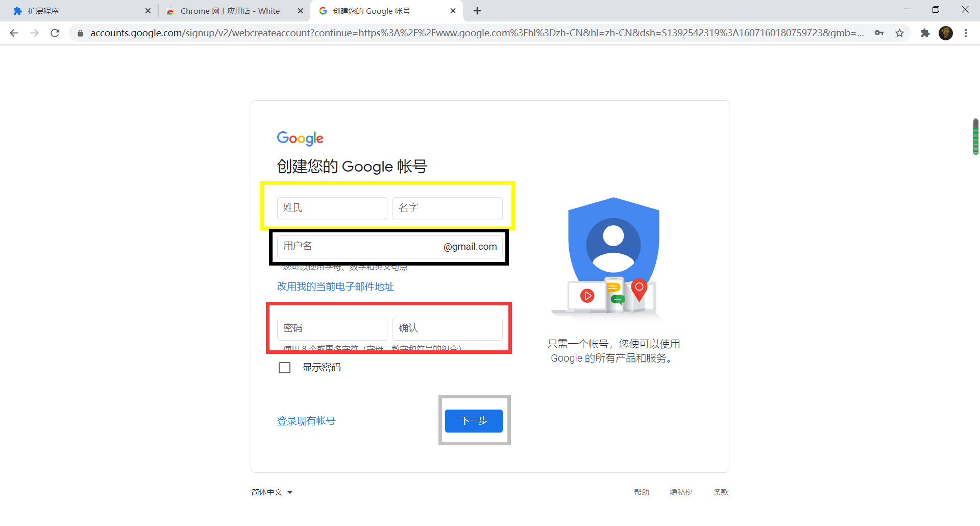Open the 简体中文 language dropdown

(272, 492)
